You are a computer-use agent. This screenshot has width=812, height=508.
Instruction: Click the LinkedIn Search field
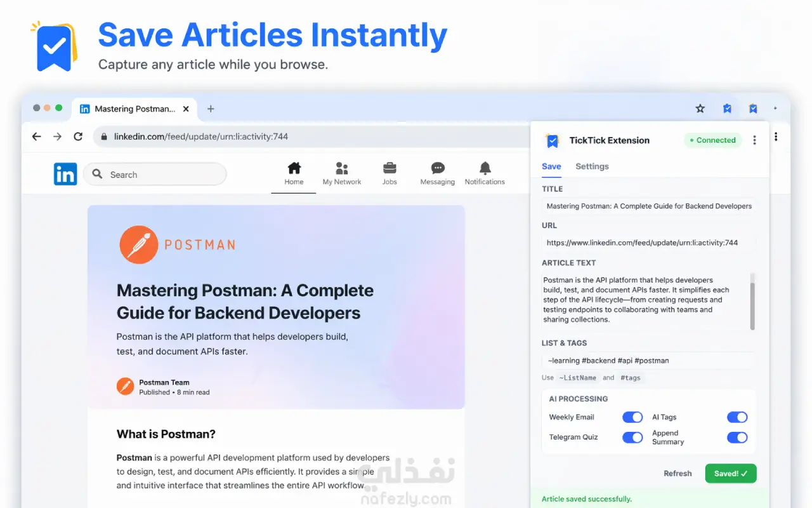(155, 174)
